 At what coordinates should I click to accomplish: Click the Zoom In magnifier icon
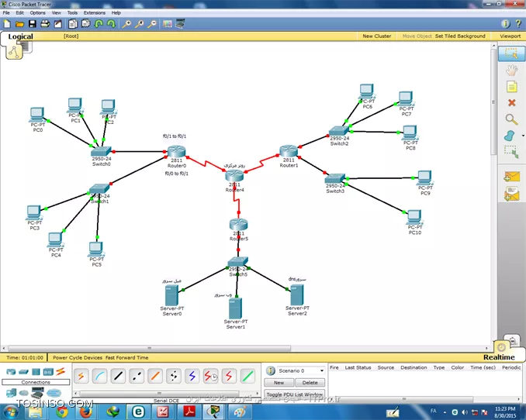point(126,24)
